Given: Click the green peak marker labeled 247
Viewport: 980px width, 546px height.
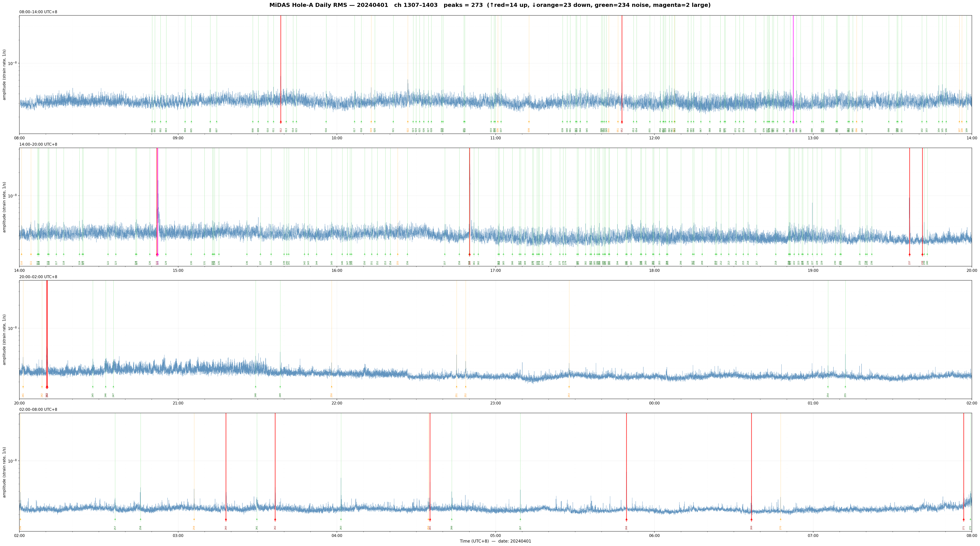Looking at the screenshot, I should 113,387.
